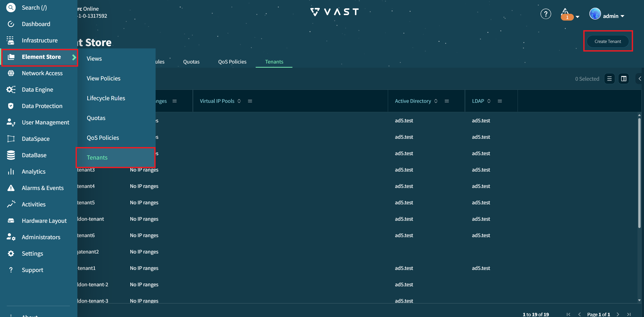The height and width of the screenshot is (317, 644).
Task: Open the help circle icon in header
Action: tap(546, 14)
